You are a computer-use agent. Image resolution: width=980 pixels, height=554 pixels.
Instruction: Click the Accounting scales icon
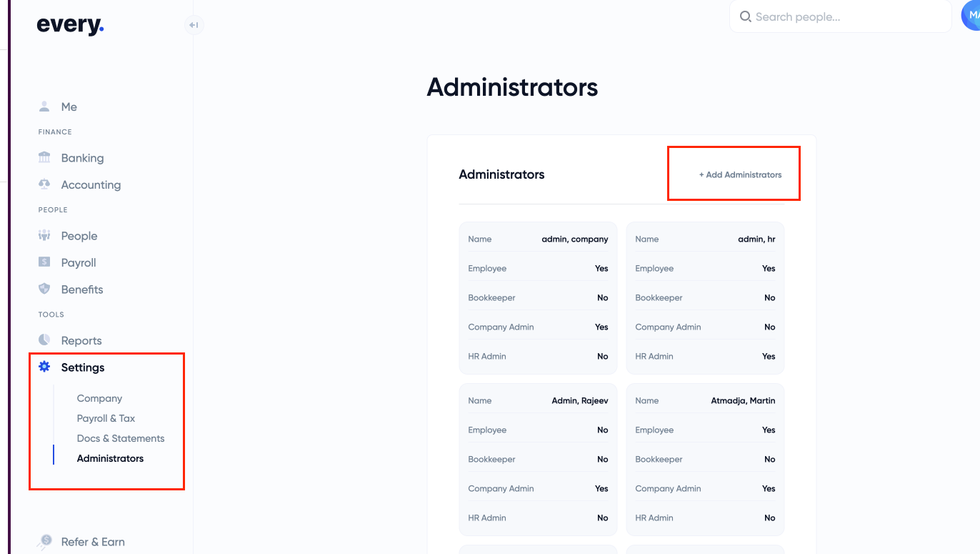click(x=44, y=184)
